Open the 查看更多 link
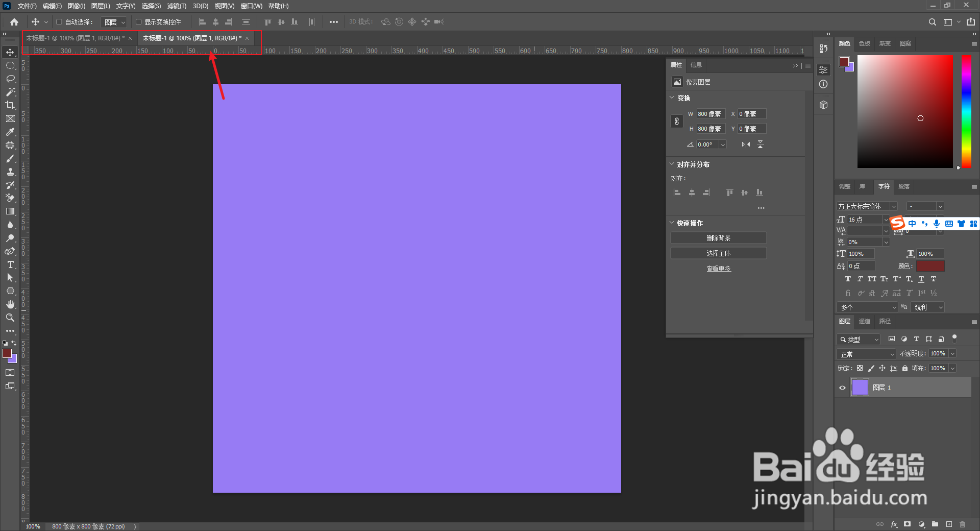The image size is (980, 531). 719,269
